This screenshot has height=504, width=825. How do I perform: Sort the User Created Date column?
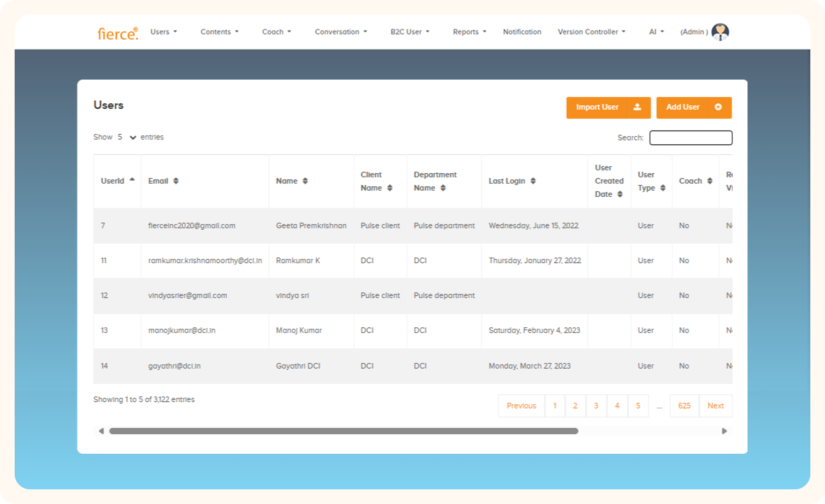click(x=619, y=195)
